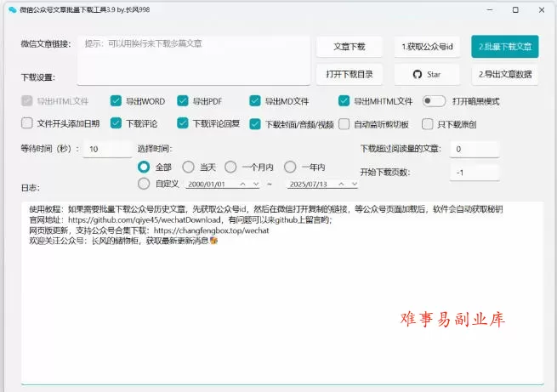
Task: Select the 一个月内 radio button
Action: [x=230, y=167]
